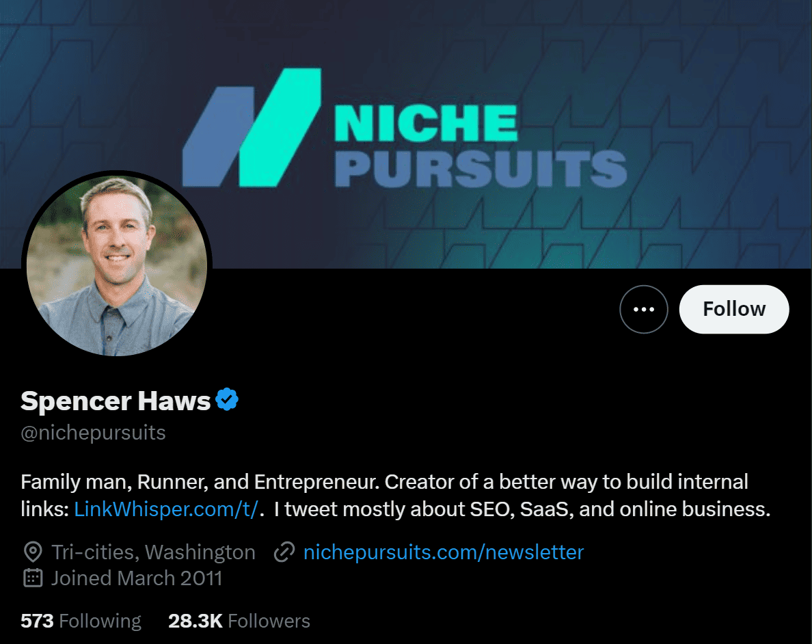
Task: Click the Follow button
Action: pyautogui.click(x=734, y=309)
